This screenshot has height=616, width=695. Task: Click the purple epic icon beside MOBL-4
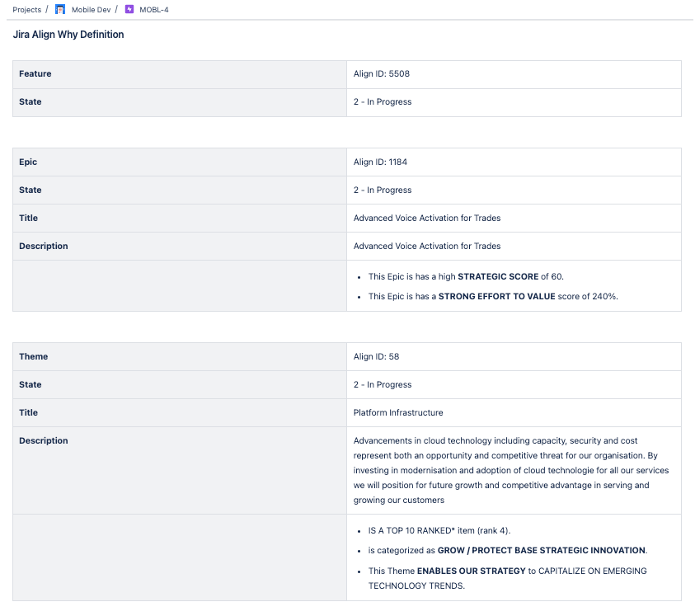(x=129, y=9)
